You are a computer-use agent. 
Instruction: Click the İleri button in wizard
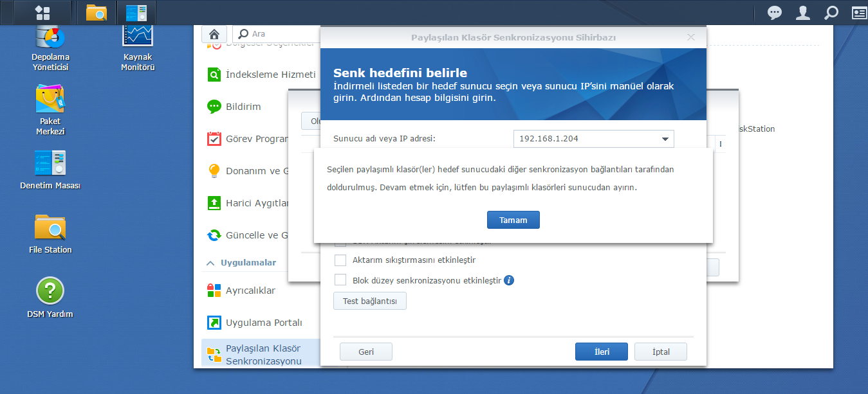(x=601, y=352)
